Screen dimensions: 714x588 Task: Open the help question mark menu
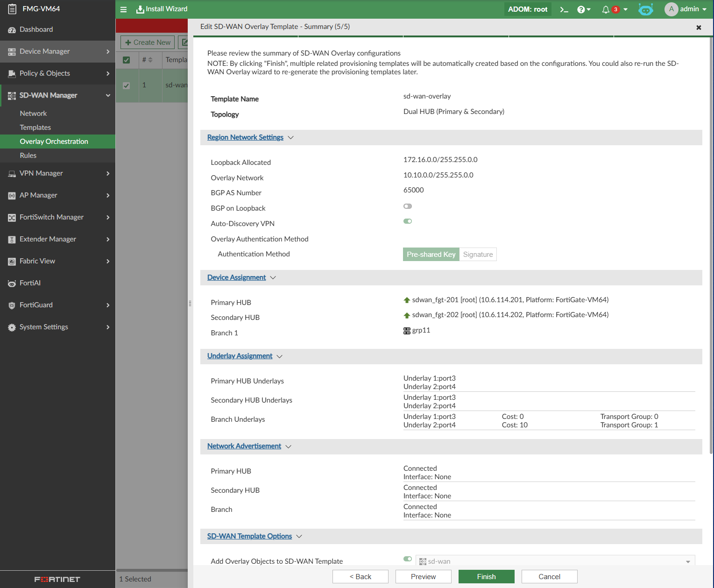tap(584, 9)
